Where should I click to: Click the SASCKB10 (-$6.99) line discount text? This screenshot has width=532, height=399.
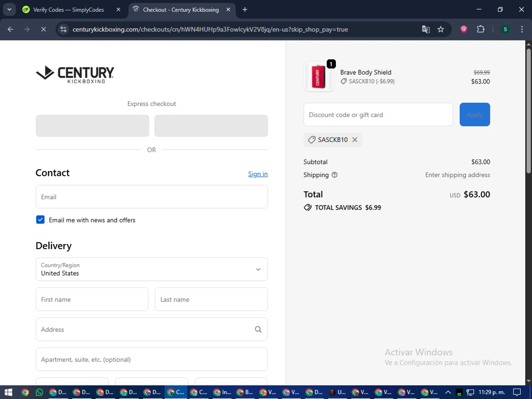(x=371, y=81)
